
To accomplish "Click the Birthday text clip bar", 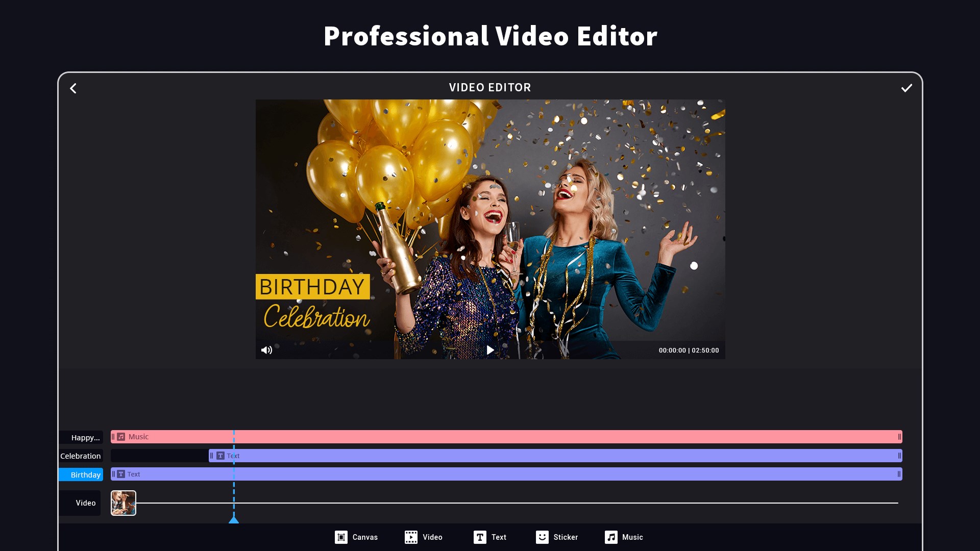I will pyautogui.click(x=510, y=474).
